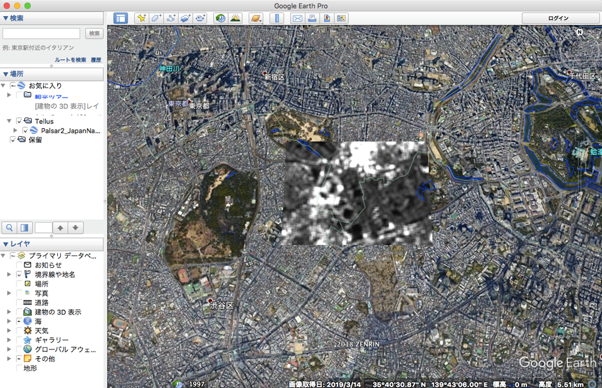Viewport: 602px width, 388px height.
Task: Toggle the sidebar panel icon
Action: tap(121, 18)
